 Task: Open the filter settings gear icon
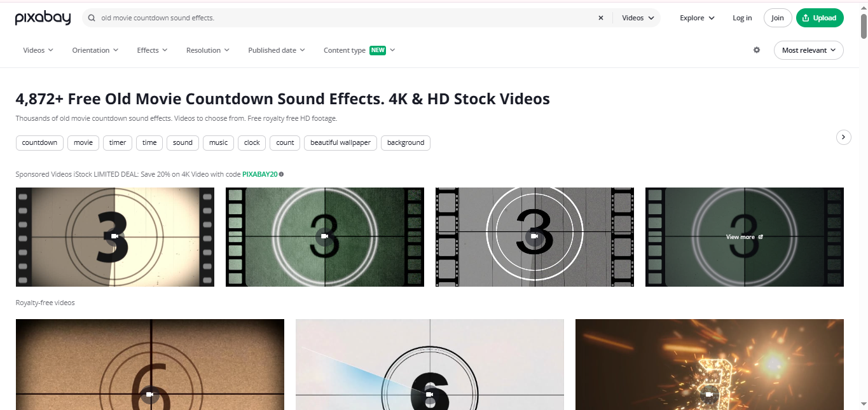tap(756, 50)
